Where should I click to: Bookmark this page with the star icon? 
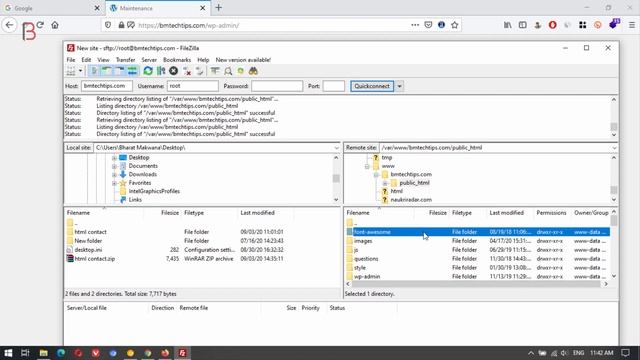point(454,25)
